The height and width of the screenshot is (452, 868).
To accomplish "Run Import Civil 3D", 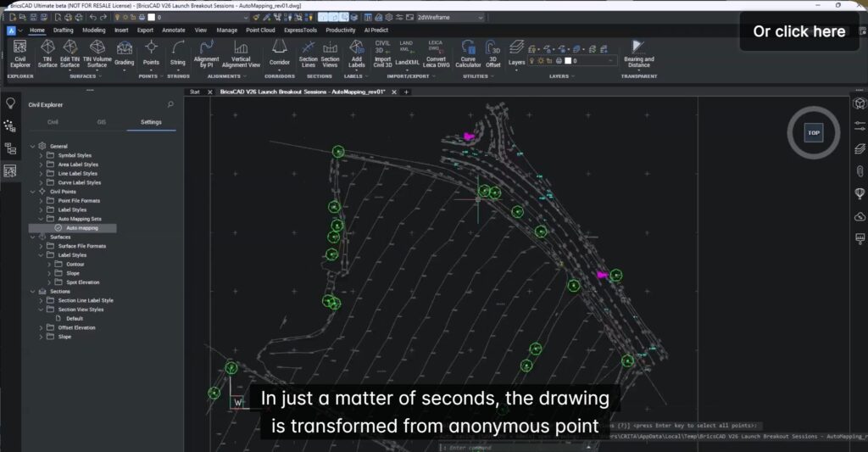I will click(382, 53).
